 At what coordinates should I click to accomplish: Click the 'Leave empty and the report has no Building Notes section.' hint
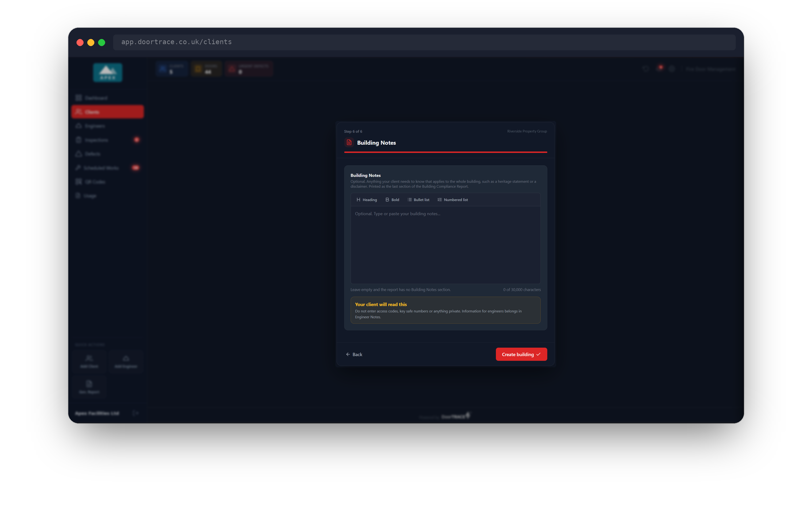pyautogui.click(x=400, y=290)
